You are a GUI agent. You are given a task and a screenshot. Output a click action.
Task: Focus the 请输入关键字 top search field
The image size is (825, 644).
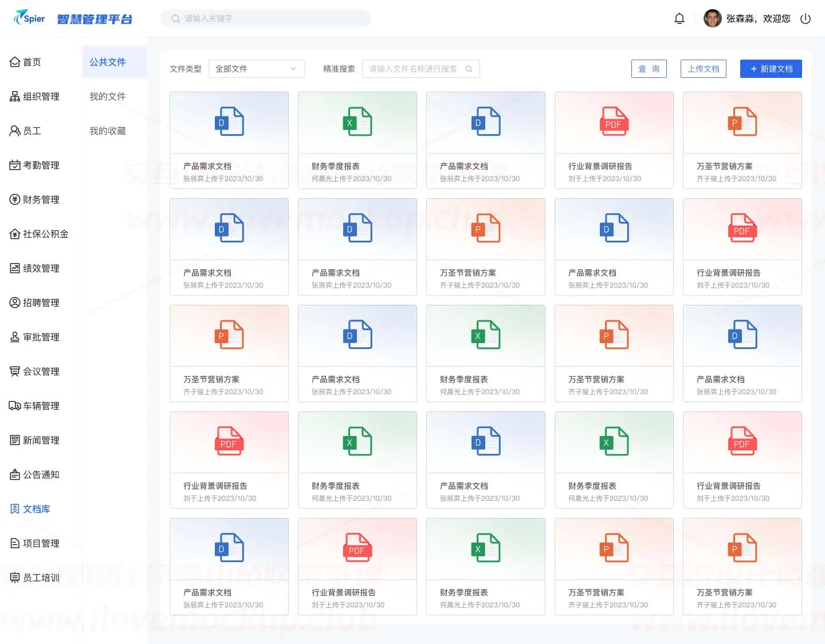point(266,18)
